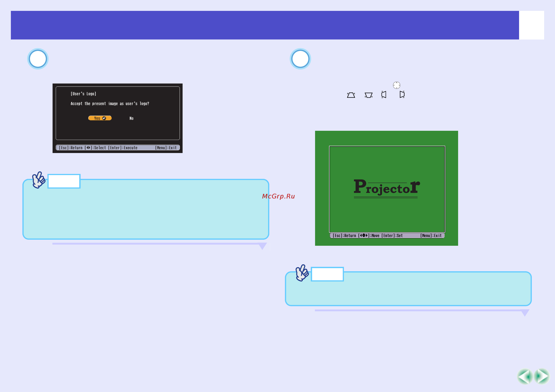Viewport: 555px width, 392px height.
Task: Click the pointing-hand tip icon below the green screen
Action: click(x=302, y=273)
